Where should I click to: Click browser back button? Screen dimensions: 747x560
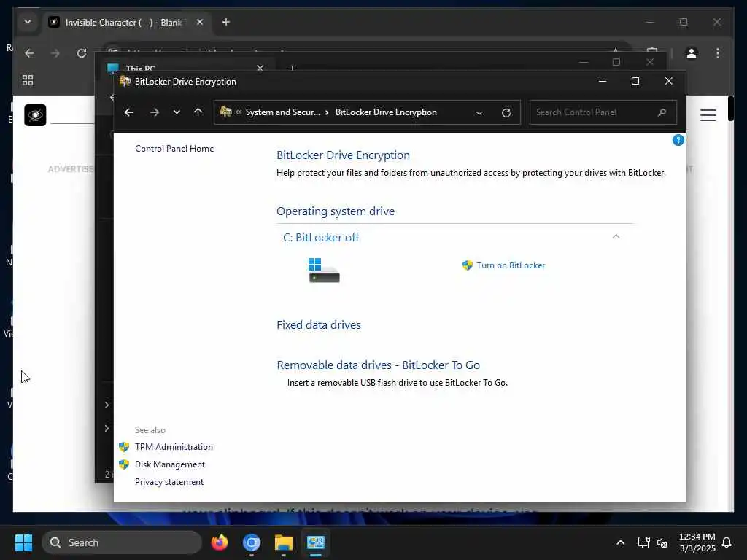coord(29,53)
